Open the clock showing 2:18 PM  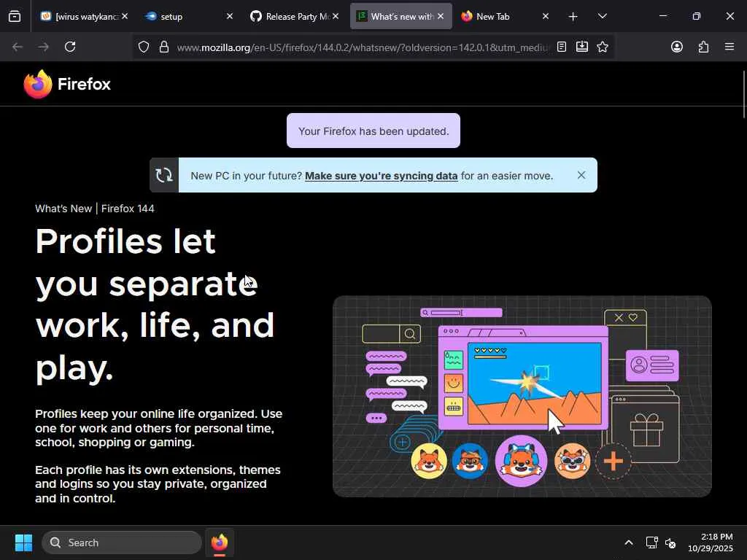pos(710,542)
